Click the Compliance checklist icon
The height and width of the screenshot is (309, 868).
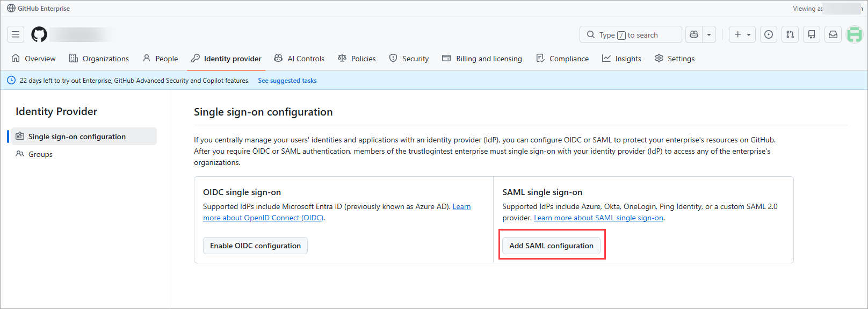540,58
